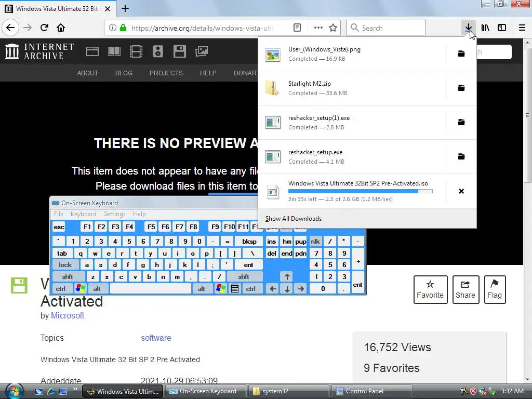Open page actions three-dot menu
Image resolution: width=532 pixels, height=399 pixels.
(x=318, y=28)
